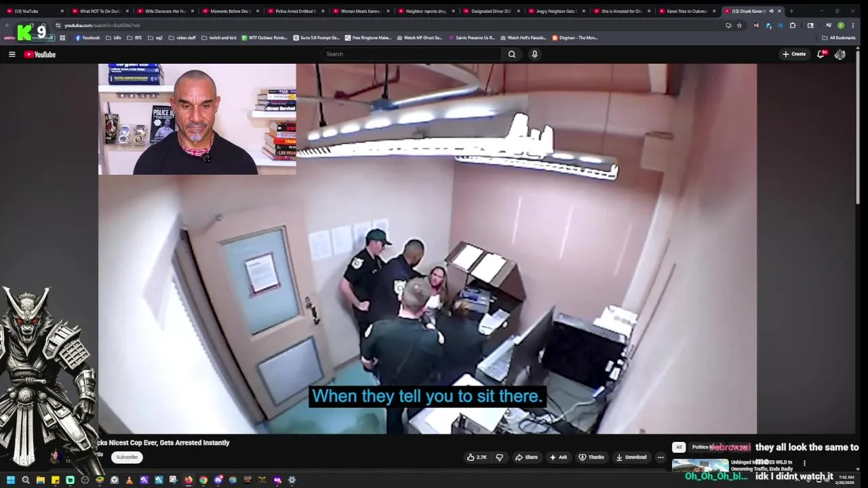
Task: Start voice search with microphone icon
Action: click(534, 54)
